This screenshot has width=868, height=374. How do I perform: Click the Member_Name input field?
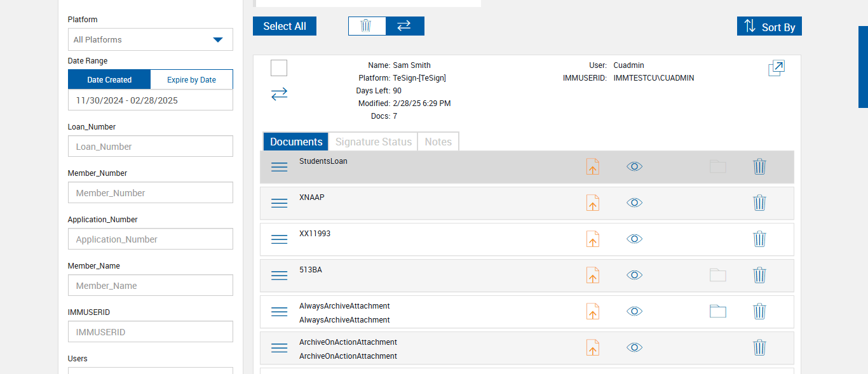coord(151,285)
